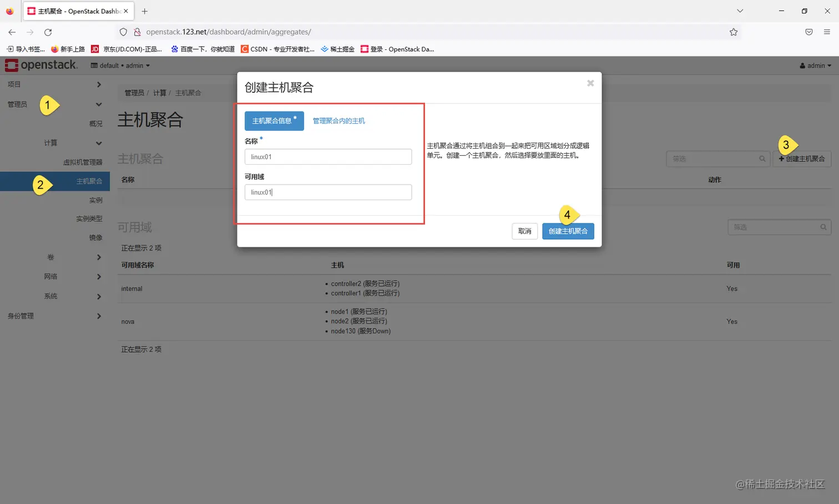Viewport: 839px width, 504px height.
Task: Click the address bar URL
Action: tap(229, 32)
